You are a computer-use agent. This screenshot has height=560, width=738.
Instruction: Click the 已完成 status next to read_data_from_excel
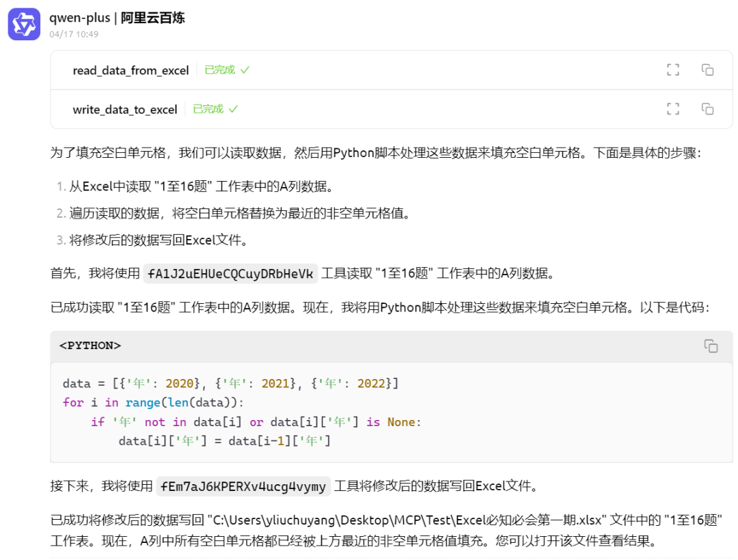(x=227, y=70)
